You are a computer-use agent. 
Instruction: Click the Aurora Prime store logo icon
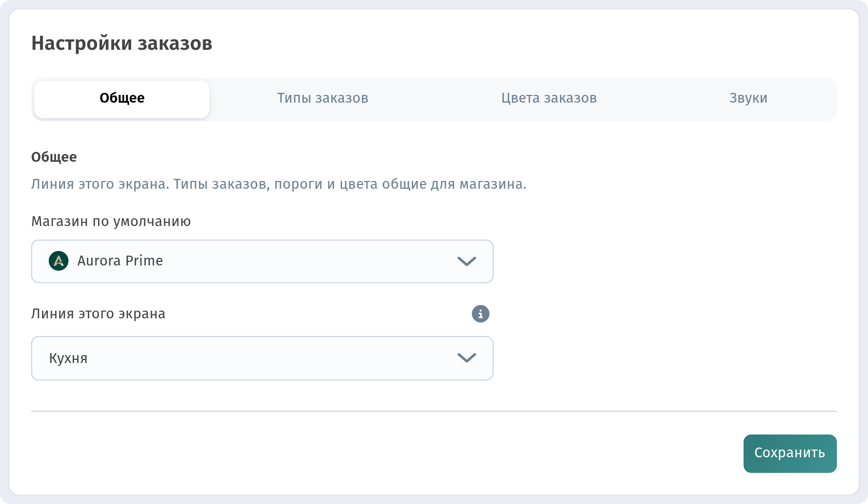pos(59,261)
